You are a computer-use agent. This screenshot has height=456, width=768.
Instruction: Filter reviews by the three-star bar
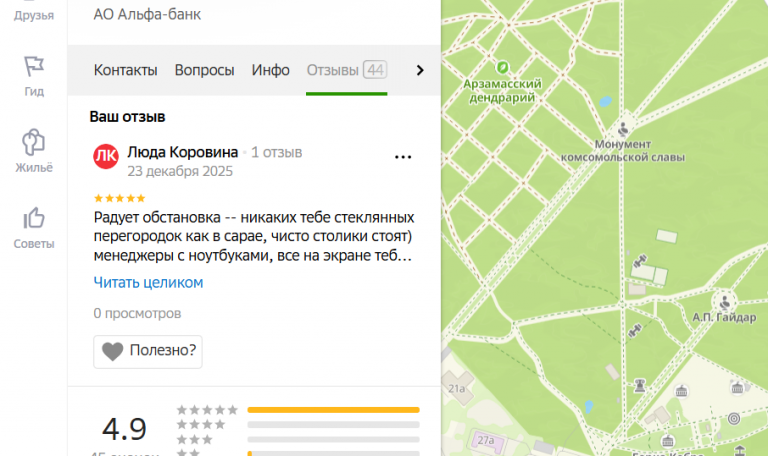[334, 439]
